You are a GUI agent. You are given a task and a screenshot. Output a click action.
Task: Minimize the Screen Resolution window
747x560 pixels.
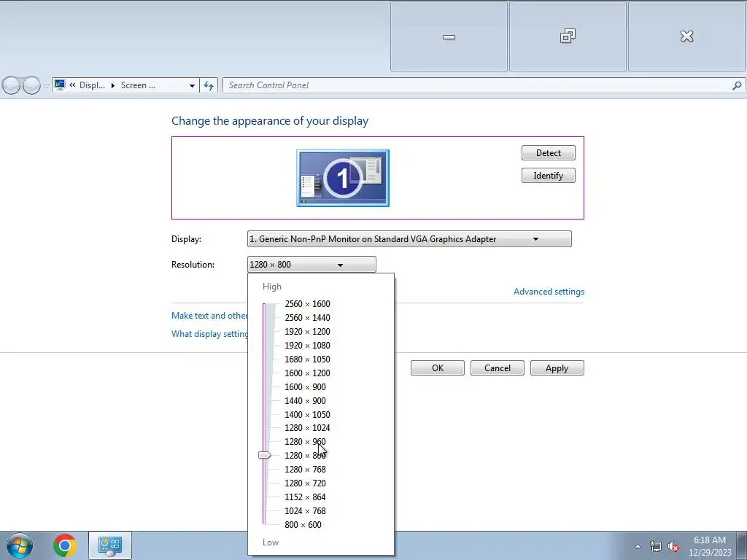point(449,36)
